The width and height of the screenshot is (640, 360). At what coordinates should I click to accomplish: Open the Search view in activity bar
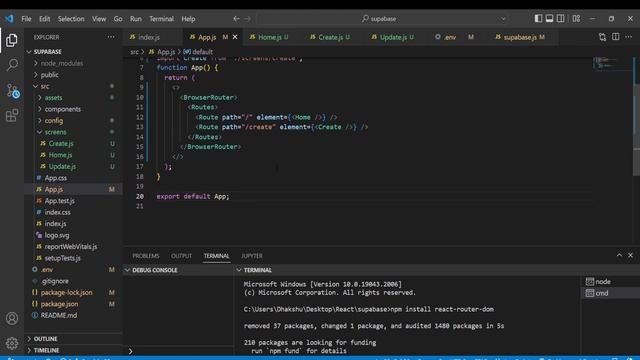(x=12, y=65)
